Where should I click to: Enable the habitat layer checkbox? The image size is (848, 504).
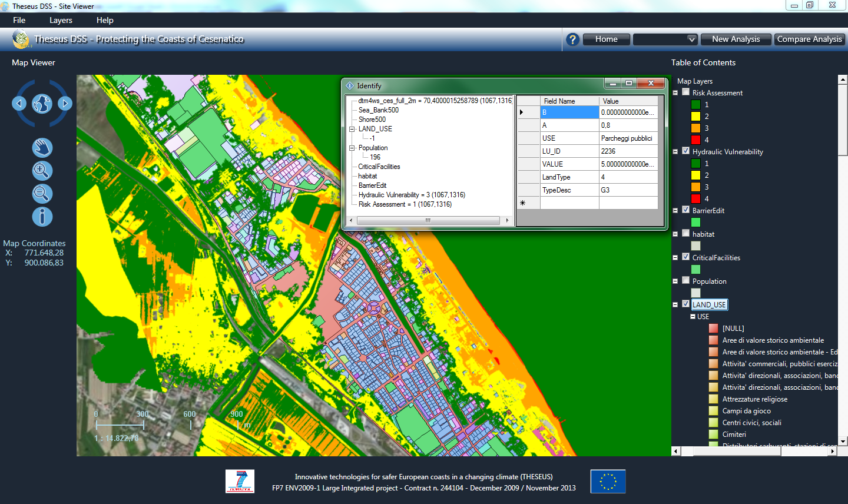click(685, 233)
